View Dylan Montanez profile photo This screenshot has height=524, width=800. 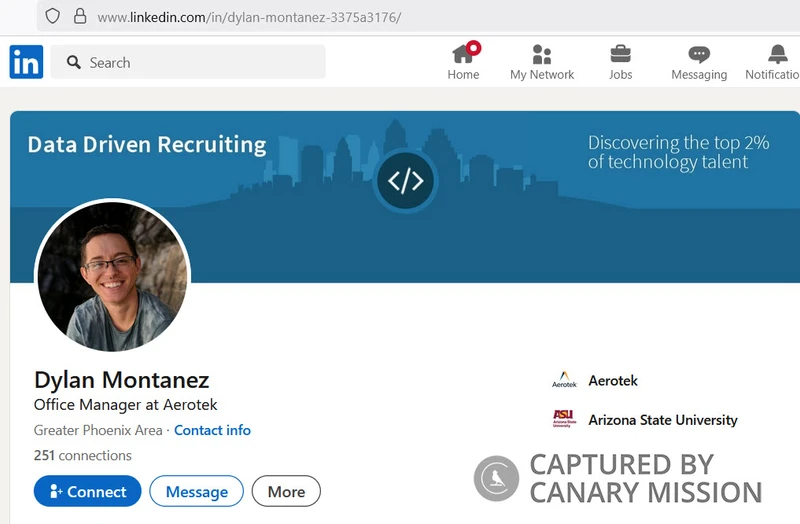(x=112, y=276)
